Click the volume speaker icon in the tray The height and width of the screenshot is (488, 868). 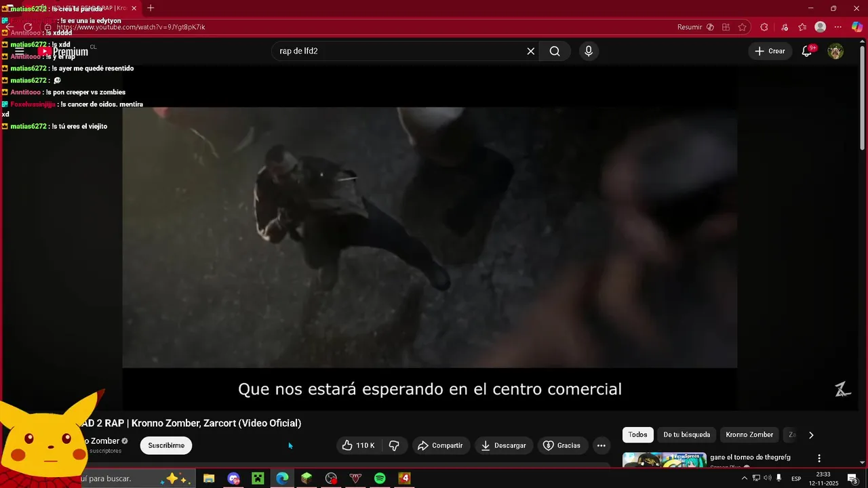(767, 479)
